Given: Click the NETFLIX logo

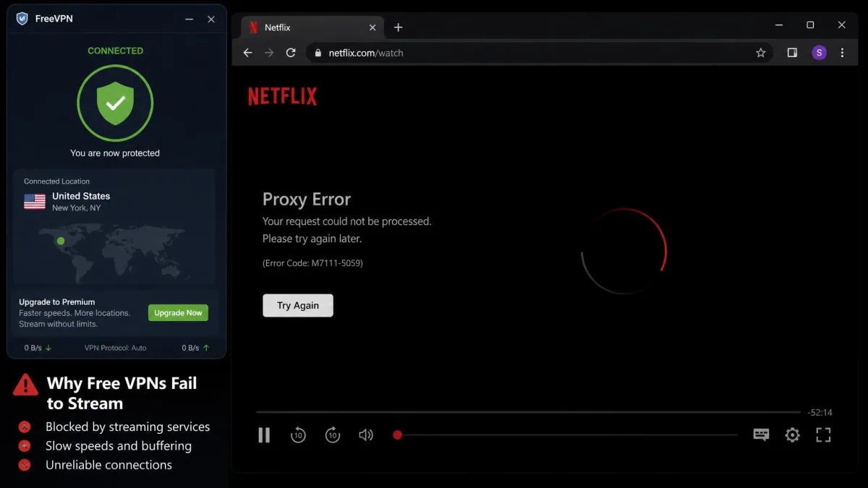Looking at the screenshot, I should [x=282, y=96].
